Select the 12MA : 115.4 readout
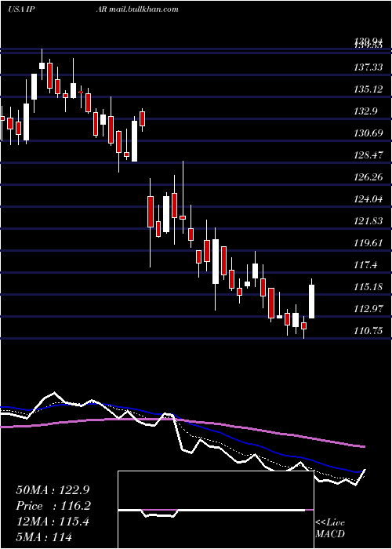Viewport: 392px width, 549px height. point(53,522)
